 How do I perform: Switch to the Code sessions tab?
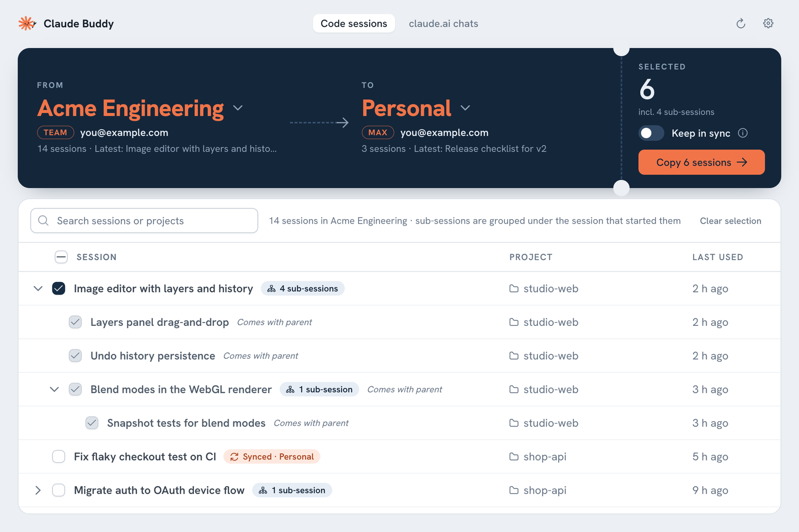(x=354, y=23)
